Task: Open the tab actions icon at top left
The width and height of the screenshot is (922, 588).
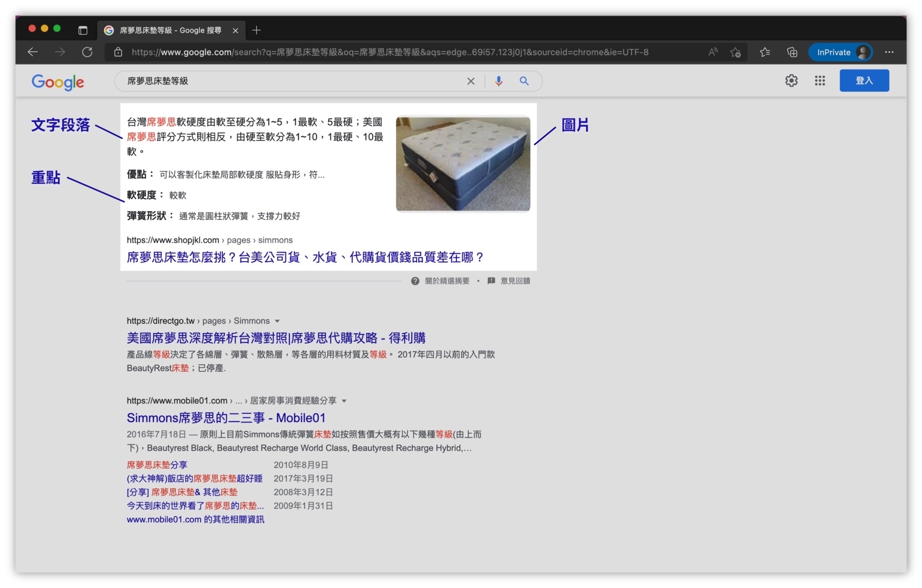Action: point(83,30)
